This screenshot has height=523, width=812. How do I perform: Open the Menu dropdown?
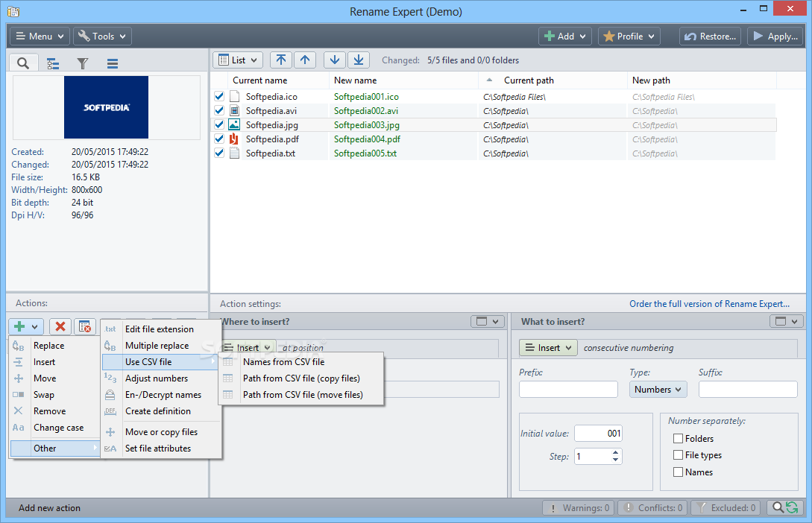pyautogui.click(x=40, y=37)
